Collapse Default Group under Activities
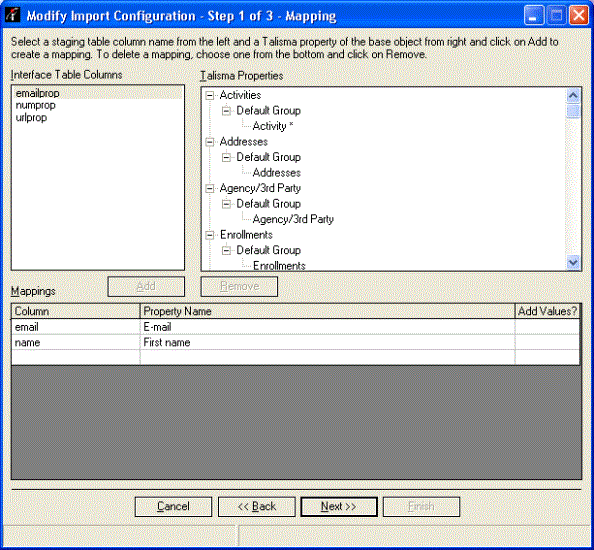The image size is (594, 550). click(x=226, y=111)
